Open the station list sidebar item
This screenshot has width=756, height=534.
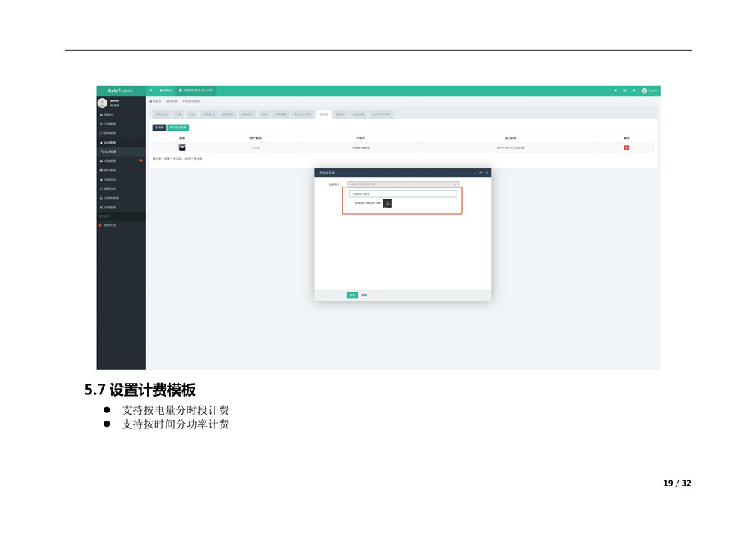coord(110,152)
